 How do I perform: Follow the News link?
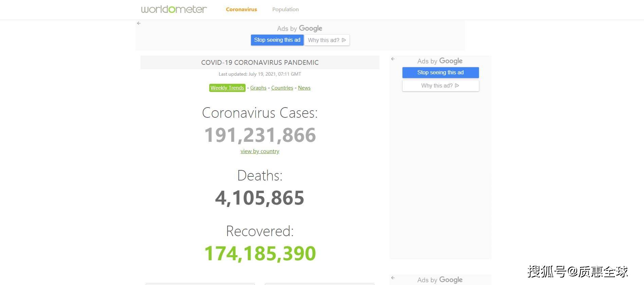pyautogui.click(x=304, y=88)
